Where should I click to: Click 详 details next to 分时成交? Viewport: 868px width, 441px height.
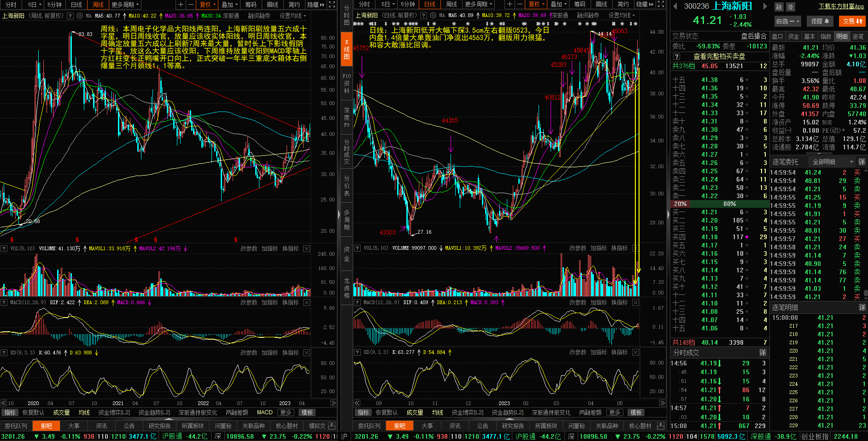tap(762, 353)
